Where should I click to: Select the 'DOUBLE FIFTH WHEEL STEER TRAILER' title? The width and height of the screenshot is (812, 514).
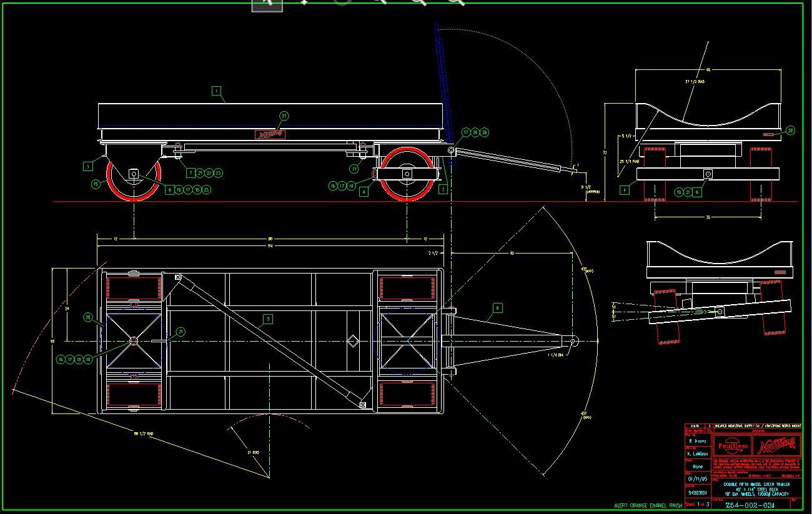tap(756, 484)
